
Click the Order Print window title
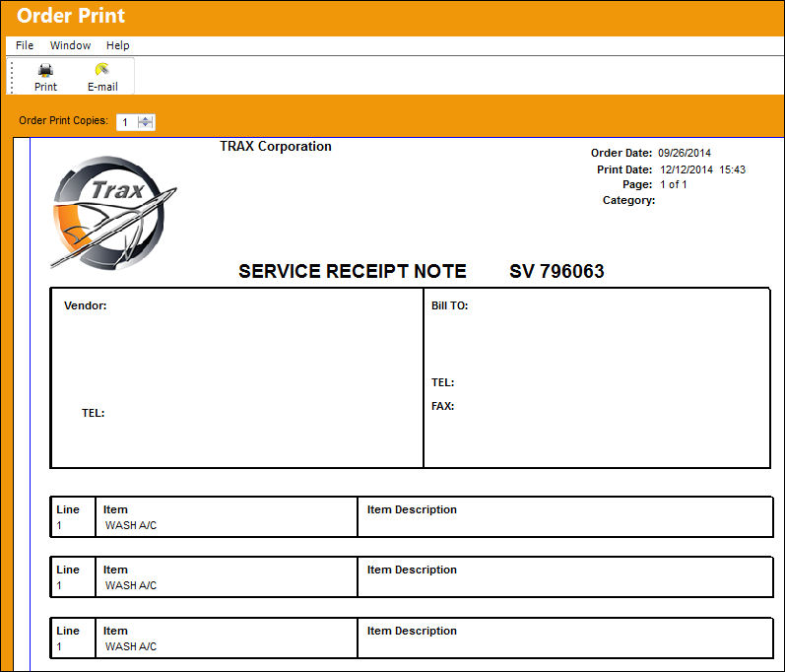coord(71,16)
